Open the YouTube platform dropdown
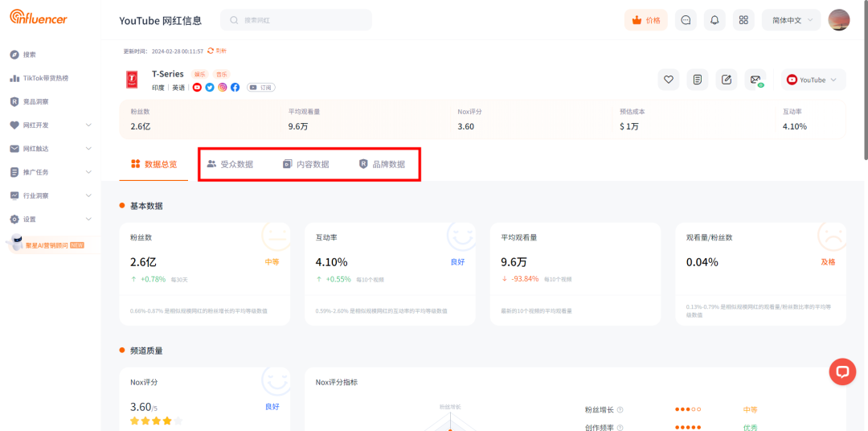This screenshot has height=431, width=868. [813, 80]
